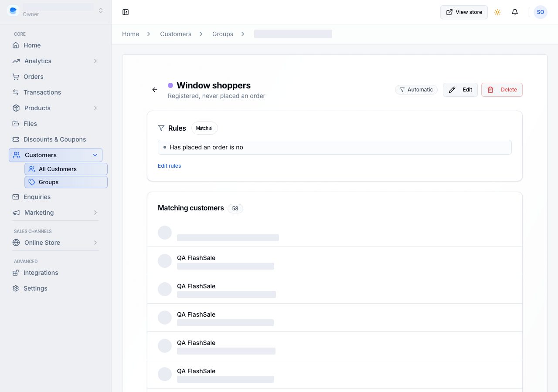Image resolution: width=558 pixels, height=392 pixels.
Task: Select Groups submenu item
Action: coord(66,182)
